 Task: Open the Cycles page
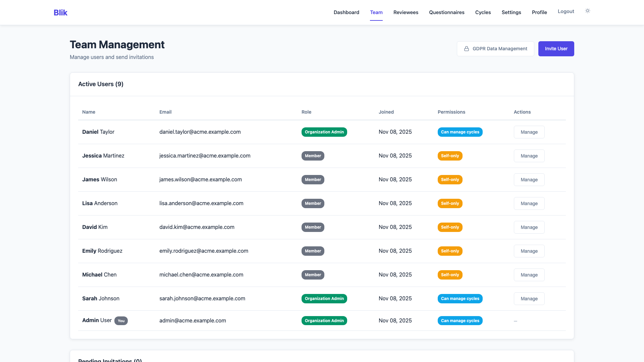coord(483,12)
